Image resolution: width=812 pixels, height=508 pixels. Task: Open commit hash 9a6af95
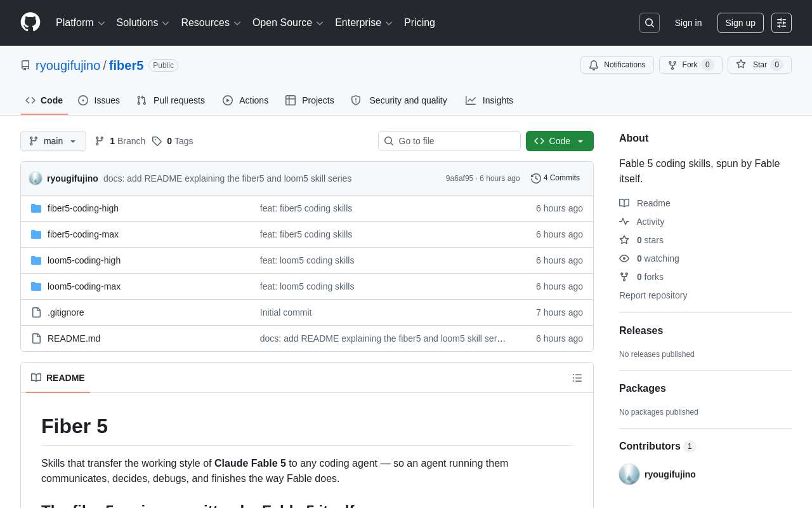tap(459, 178)
